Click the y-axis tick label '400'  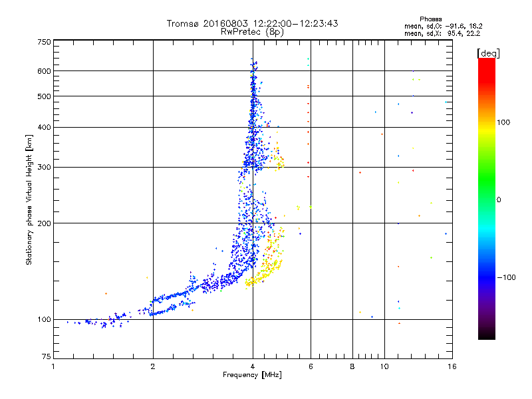pyautogui.click(x=44, y=127)
